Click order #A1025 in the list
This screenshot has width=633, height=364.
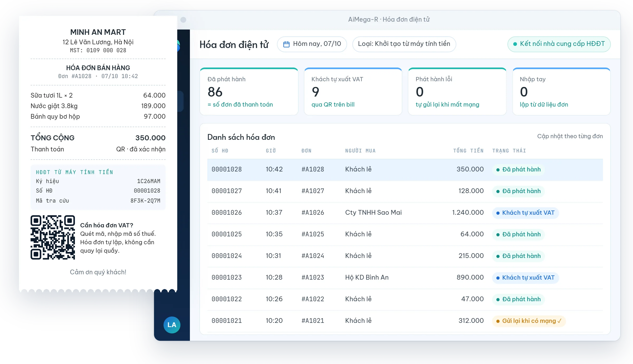coord(313,234)
